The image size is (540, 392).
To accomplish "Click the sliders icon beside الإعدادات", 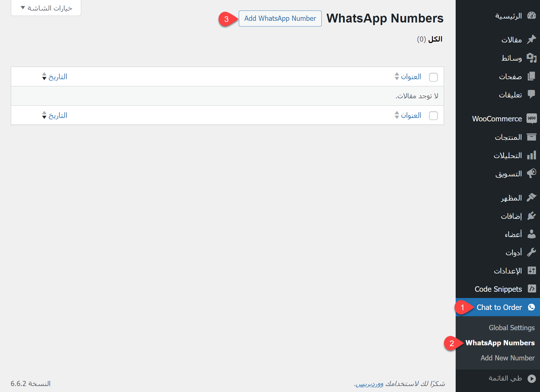I will pyautogui.click(x=531, y=271).
